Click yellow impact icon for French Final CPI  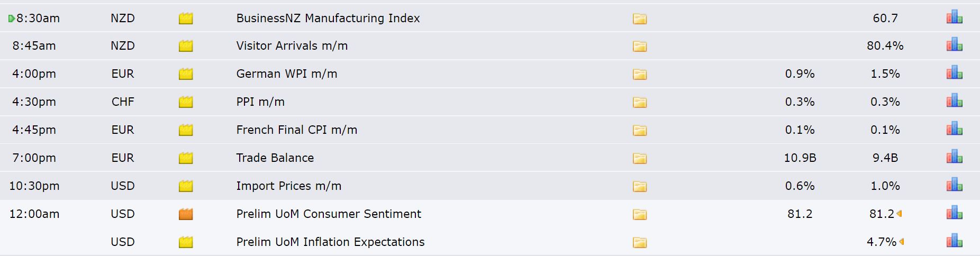[x=186, y=130]
